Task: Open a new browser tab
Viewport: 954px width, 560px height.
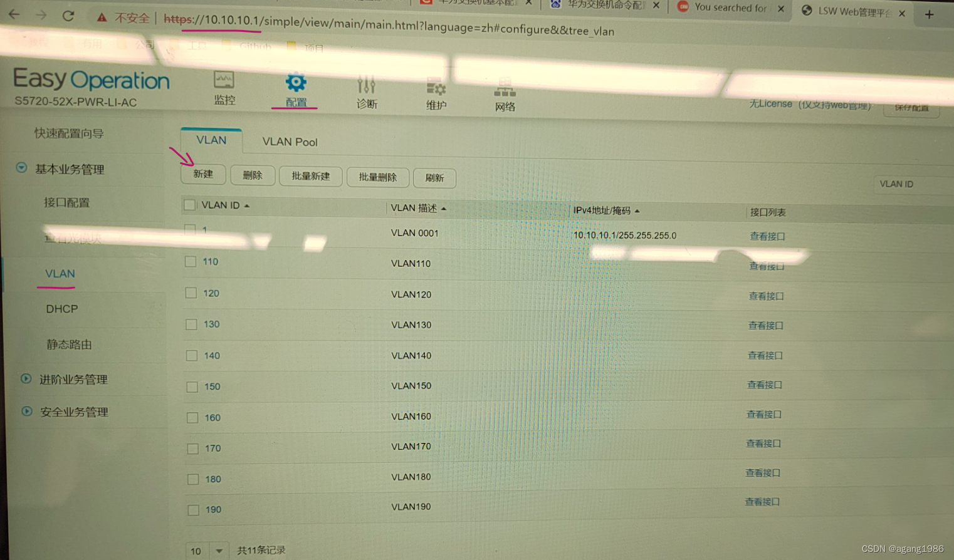Action: [930, 14]
